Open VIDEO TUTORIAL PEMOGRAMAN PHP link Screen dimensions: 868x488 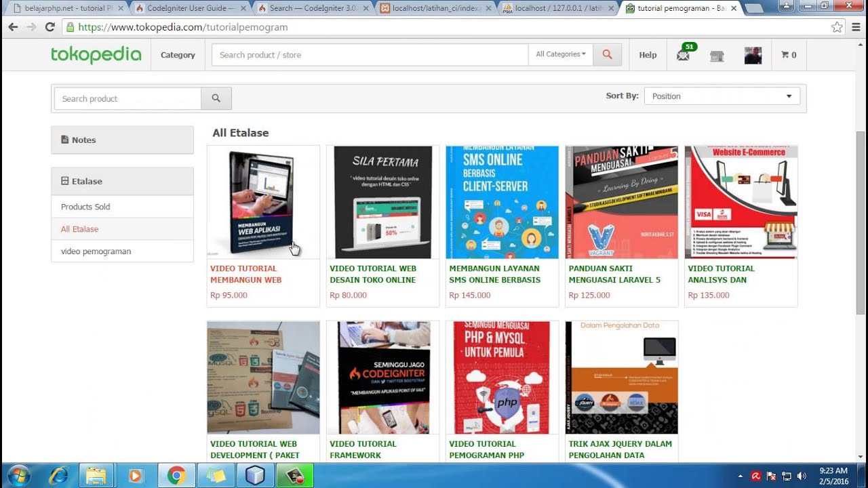(486, 449)
